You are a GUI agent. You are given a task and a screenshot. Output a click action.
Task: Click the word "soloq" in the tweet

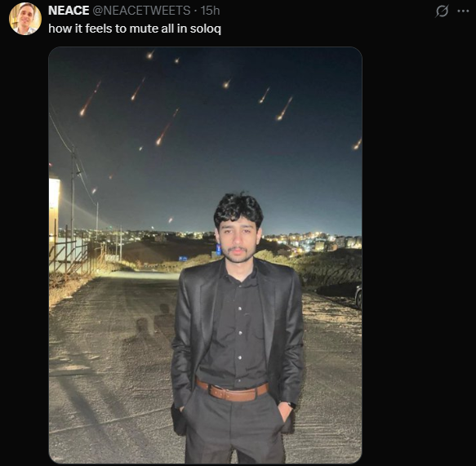[x=206, y=29]
